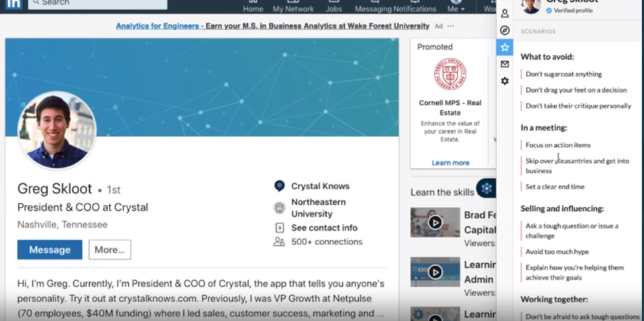Image resolution: width=644 pixels, height=321 pixels.
Task: Play the Brad Fe... learning video thumbnail
Action: tap(435, 222)
